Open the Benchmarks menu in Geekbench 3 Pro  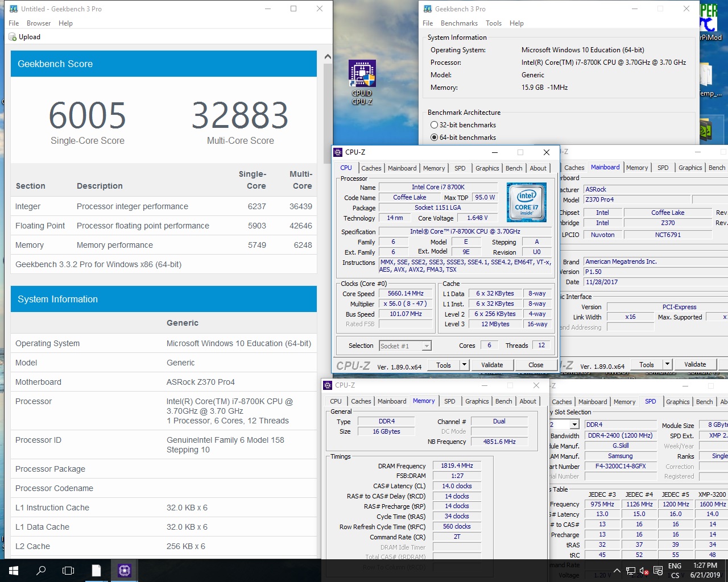point(459,23)
